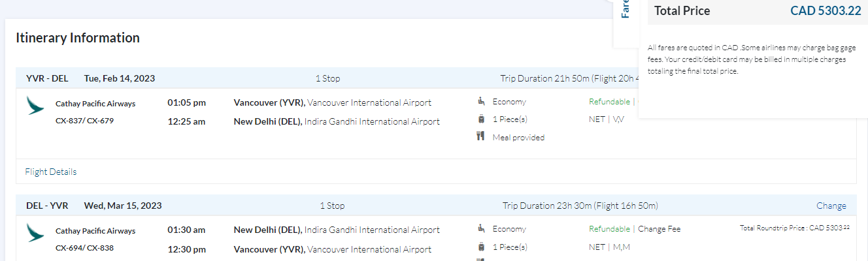868x261 pixels.
Task: Click the Economy seat icon for the return flight
Action: pos(481,229)
